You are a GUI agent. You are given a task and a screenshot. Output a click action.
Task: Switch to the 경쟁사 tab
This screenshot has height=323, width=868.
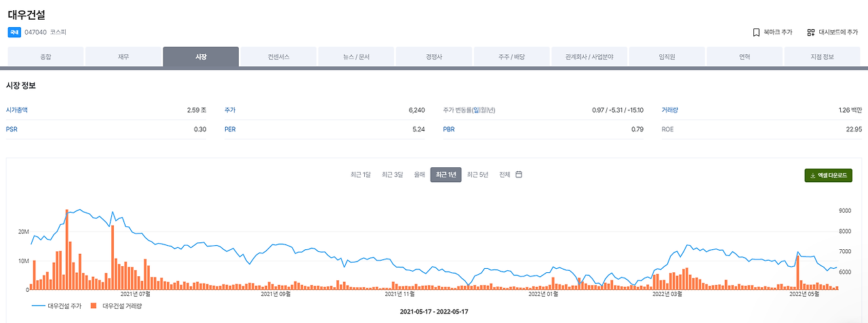point(434,57)
